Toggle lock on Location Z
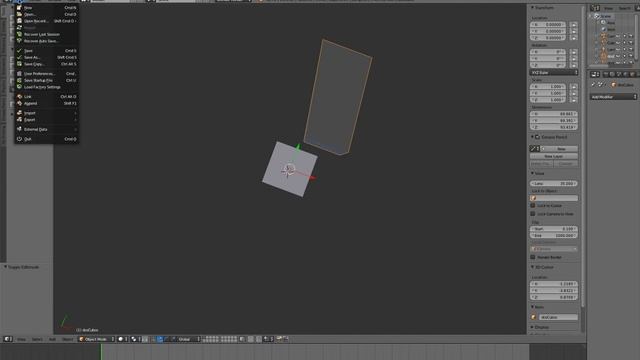Screen dimensions: 640x360 coord(573,38)
